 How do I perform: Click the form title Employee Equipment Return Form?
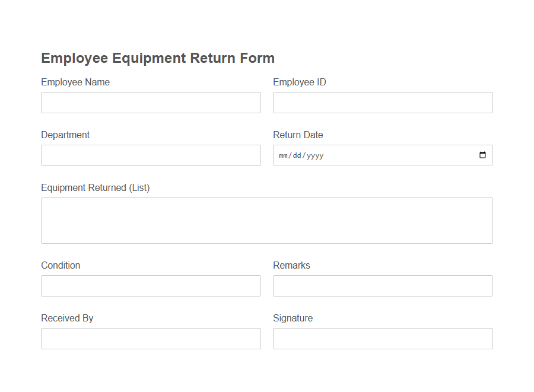157,58
